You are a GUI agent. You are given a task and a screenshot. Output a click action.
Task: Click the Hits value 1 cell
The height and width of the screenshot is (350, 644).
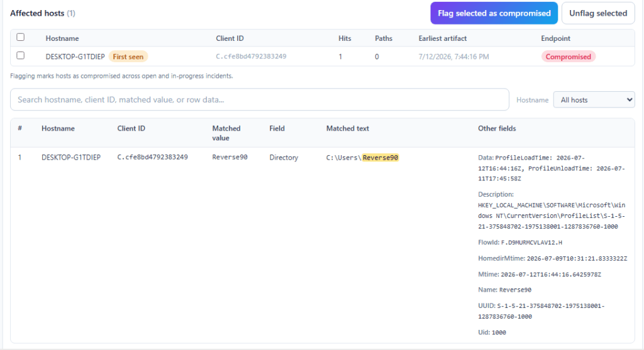tap(340, 57)
